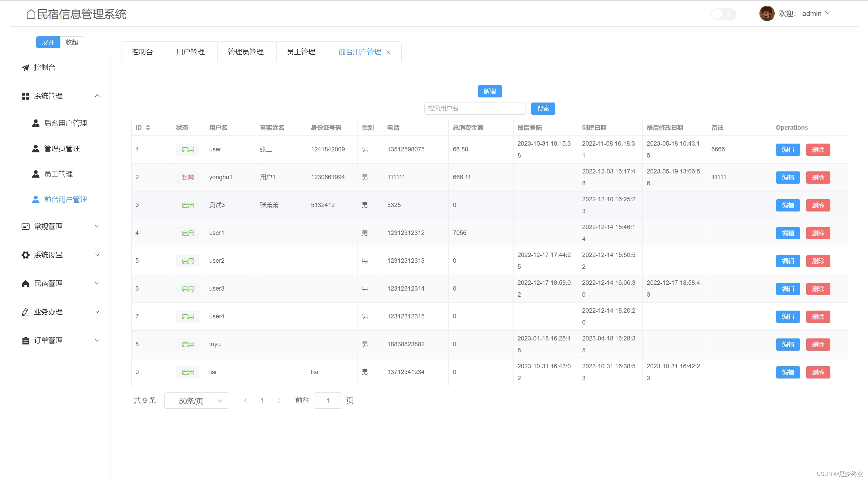The height and width of the screenshot is (480, 868).
Task: Click the 前往 page number input
Action: click(x=328, y=401)
